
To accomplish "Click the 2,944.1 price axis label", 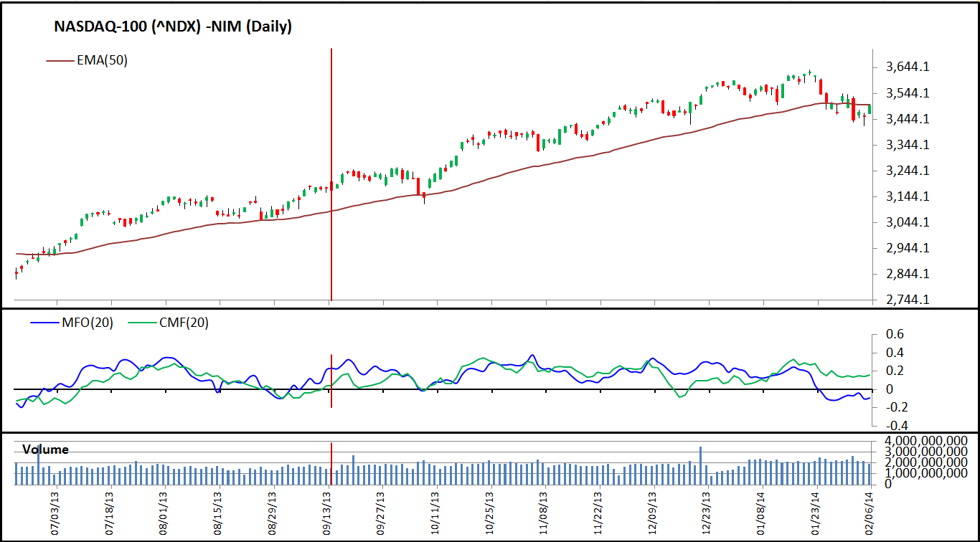I will tap(908, 248).
